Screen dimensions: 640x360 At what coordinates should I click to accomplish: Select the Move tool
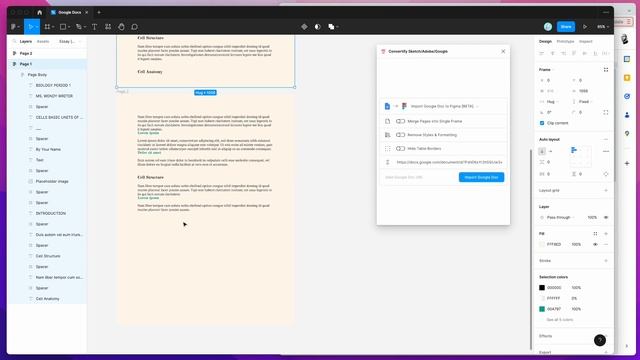tap(30, 27)
